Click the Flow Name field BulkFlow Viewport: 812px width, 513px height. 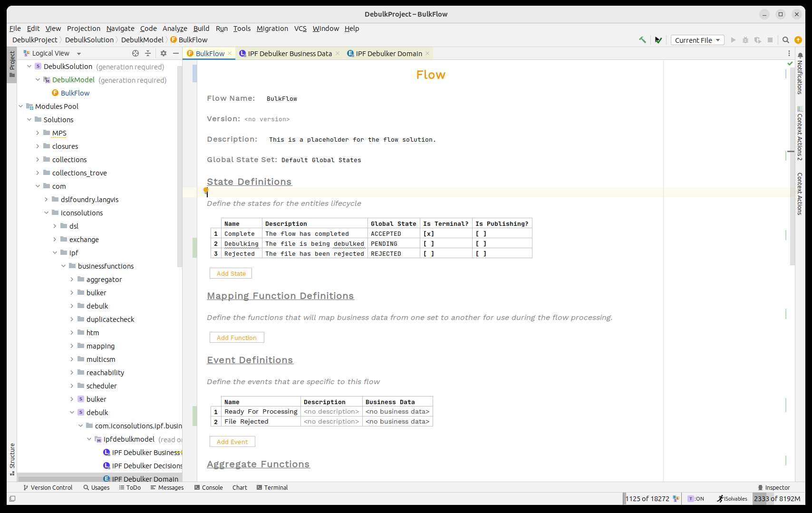point(281,99)
